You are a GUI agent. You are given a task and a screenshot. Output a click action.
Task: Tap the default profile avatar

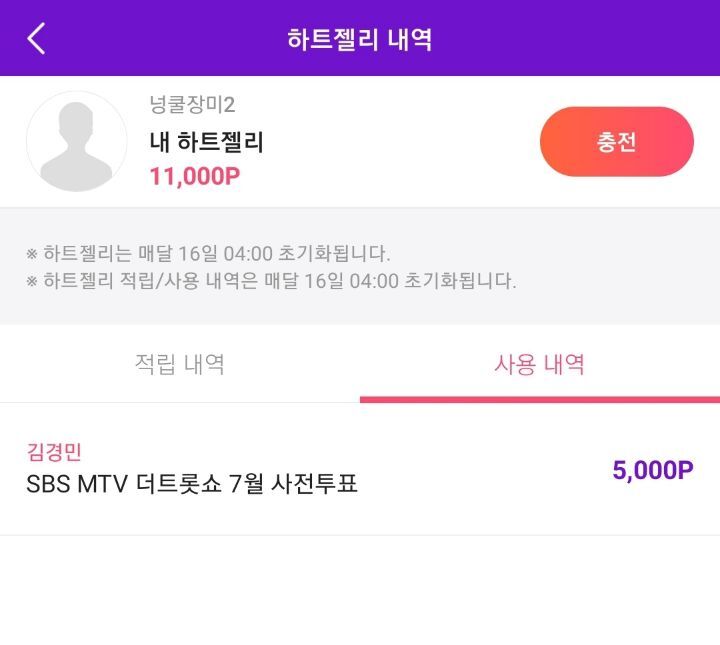77,141
